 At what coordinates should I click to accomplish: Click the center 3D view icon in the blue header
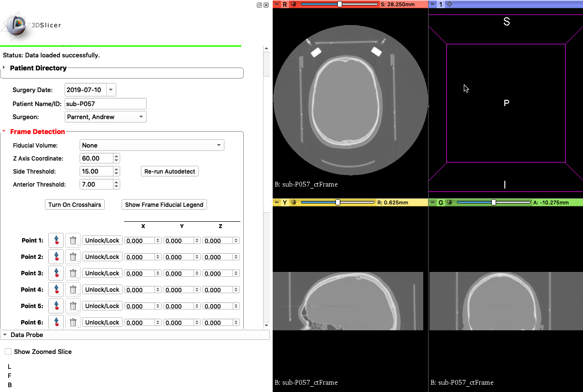click(x=449, y=4)
